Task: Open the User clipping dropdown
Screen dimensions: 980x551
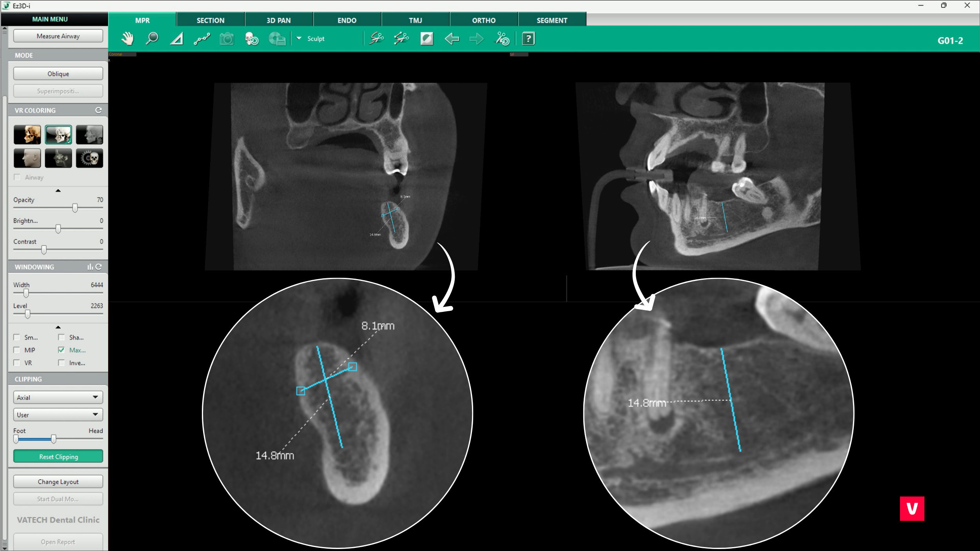Action: [58, 415]
